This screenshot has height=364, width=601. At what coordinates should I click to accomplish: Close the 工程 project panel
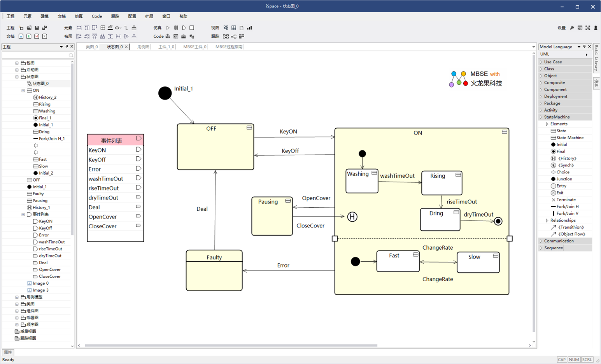click(72, 47)
